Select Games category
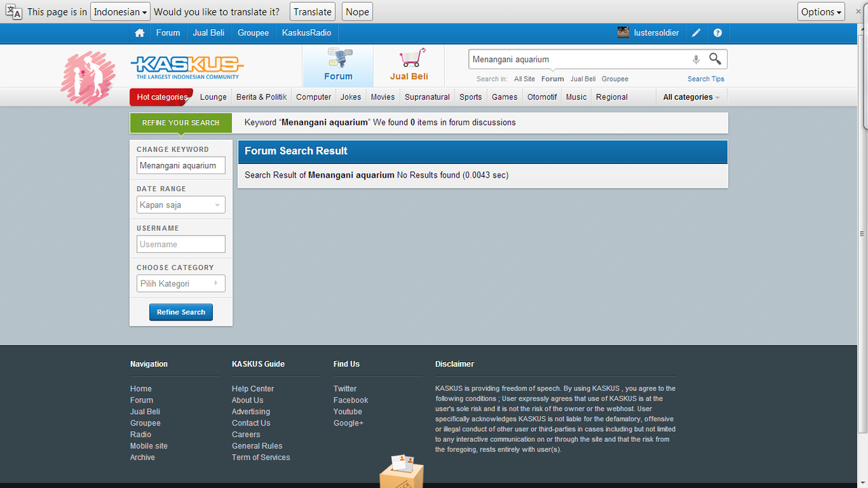Viewport: 868px width, 488px height. click(x=505, y=97)
